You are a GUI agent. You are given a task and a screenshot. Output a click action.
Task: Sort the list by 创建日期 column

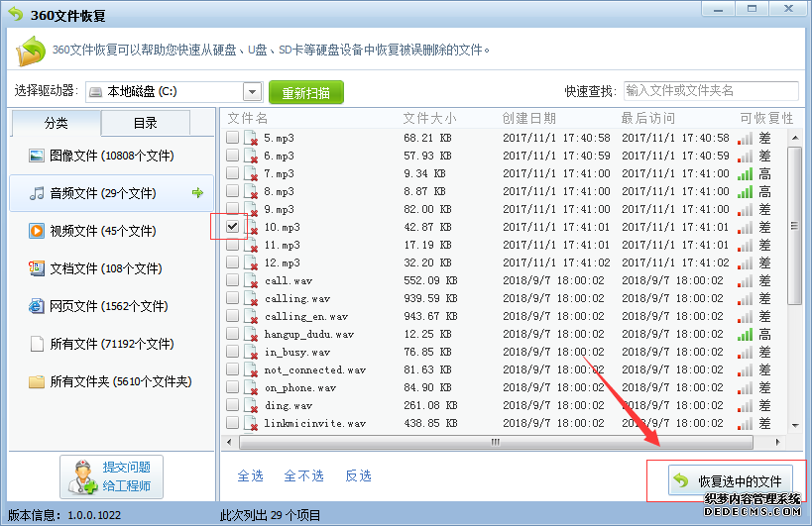tap(535, 118)
